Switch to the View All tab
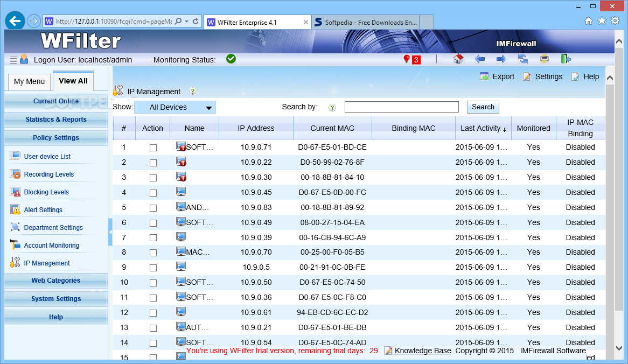This screenshot has height=364, width=628. tap(73, 81)
